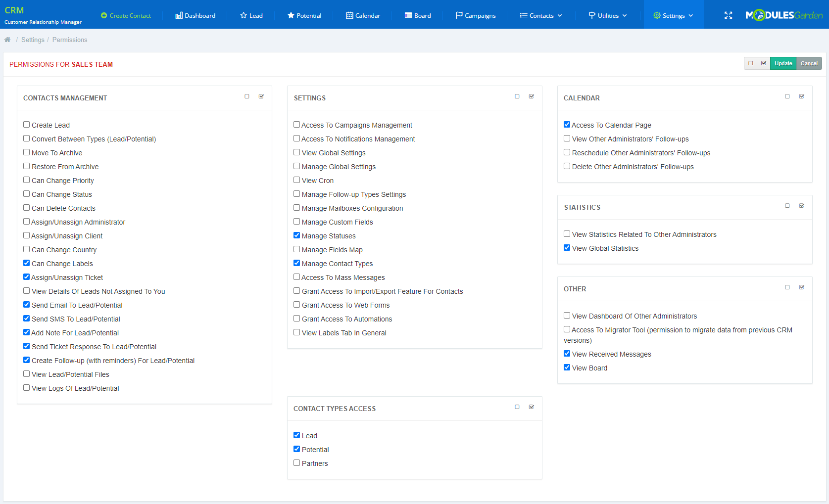Uncheck Manage Statuses permission
829x504 pixels.
(296, 235)
